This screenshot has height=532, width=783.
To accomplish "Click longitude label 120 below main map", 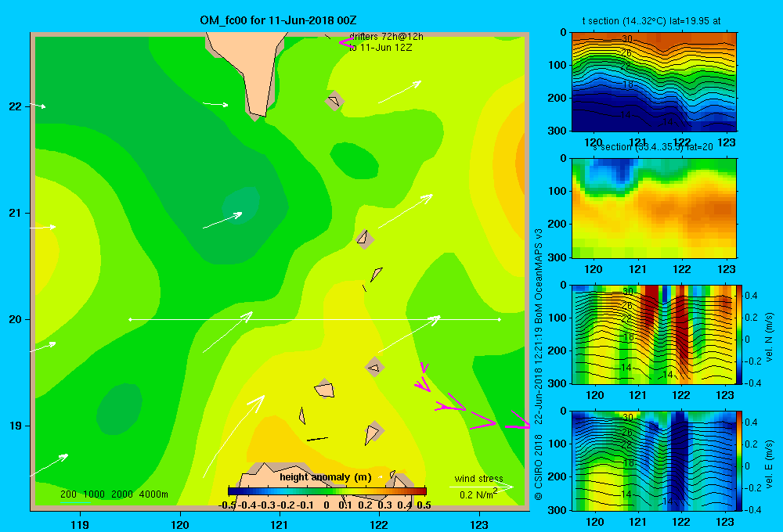I will (x=180, y=524).
